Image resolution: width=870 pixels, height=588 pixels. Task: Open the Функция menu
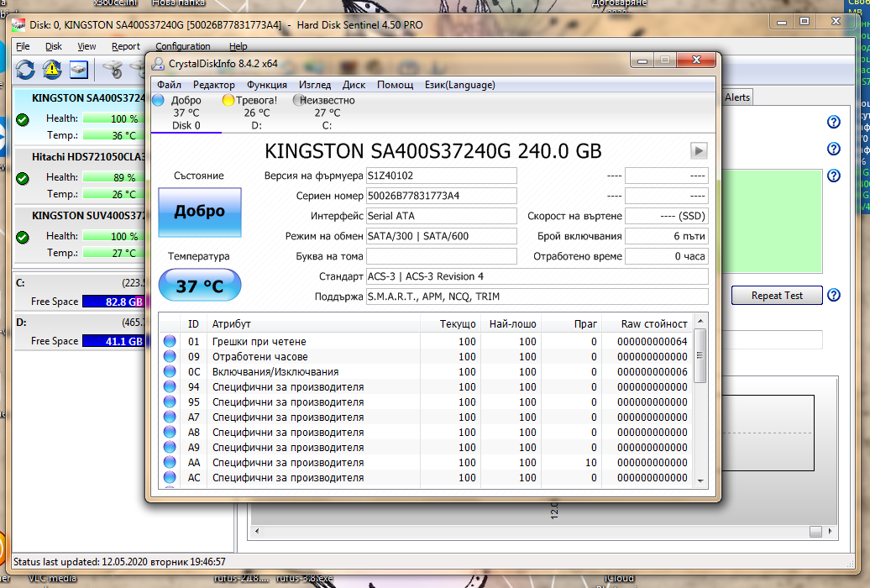click(267, 84)
